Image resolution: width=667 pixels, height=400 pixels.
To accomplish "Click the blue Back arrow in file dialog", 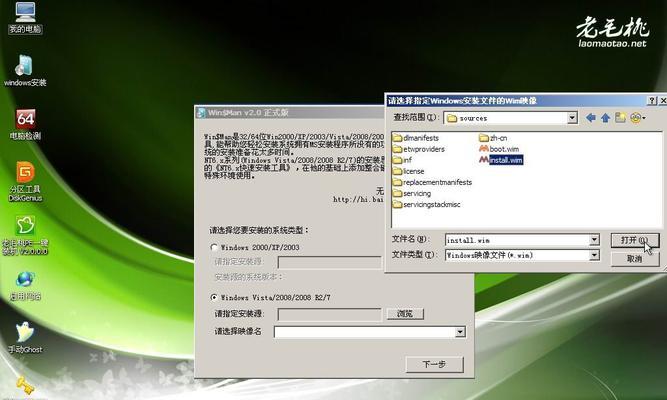I will click(591, 118).
